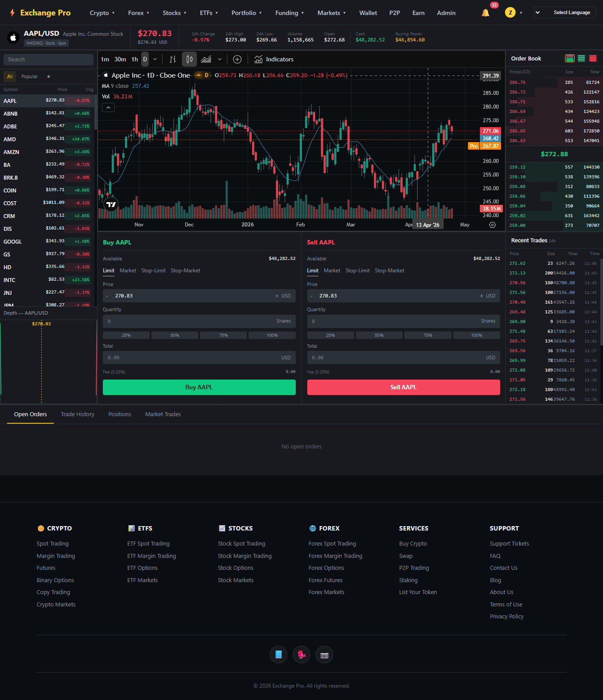603x700 pixels.
Task: Set Buy quantity to 100%
Action: pyautogui.click(x=272, y=335)
